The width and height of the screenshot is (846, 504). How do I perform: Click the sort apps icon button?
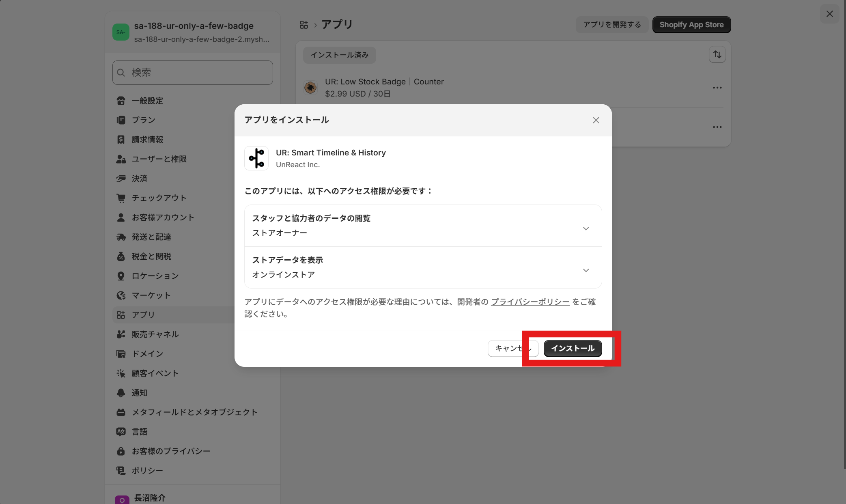pyautogui.click(x=717, y=54)
